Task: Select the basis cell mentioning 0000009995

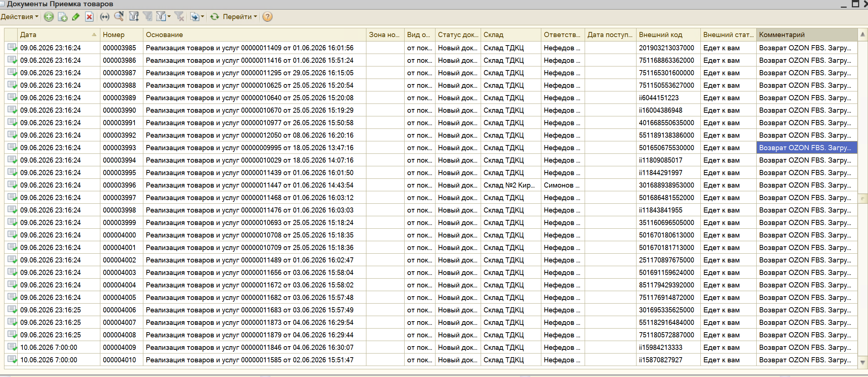Action: click(x=254, y=148)
